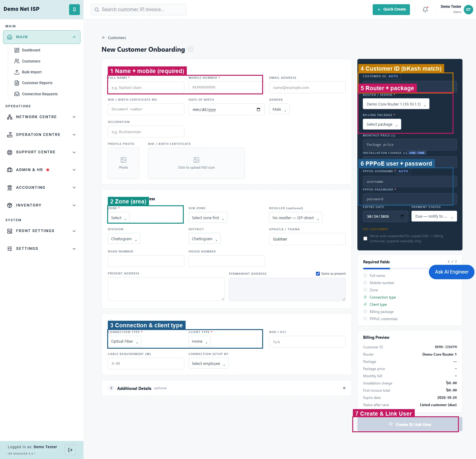476x459 pixels.
Task: Open the Connection Type dropdown
Action: tap(125, 341)
